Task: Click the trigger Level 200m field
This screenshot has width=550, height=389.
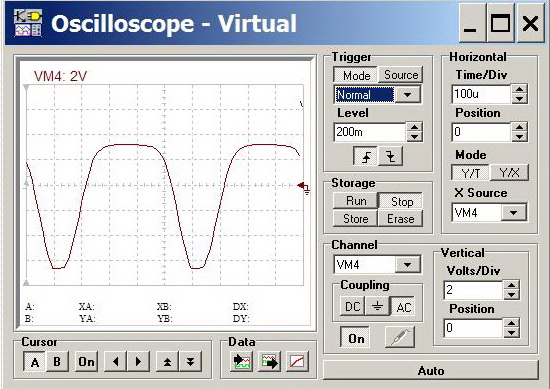Action: (370, 132)
